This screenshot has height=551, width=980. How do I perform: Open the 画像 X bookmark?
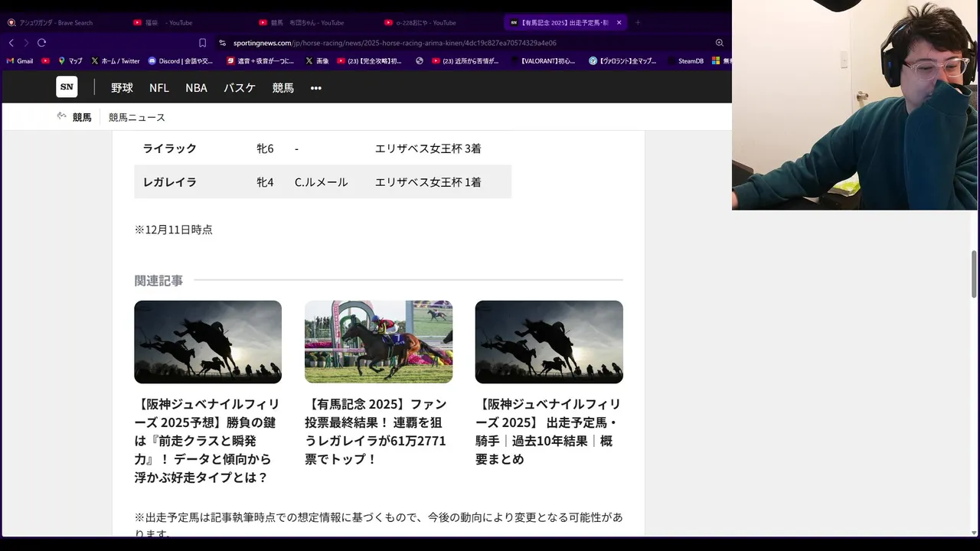click(317, 60)
